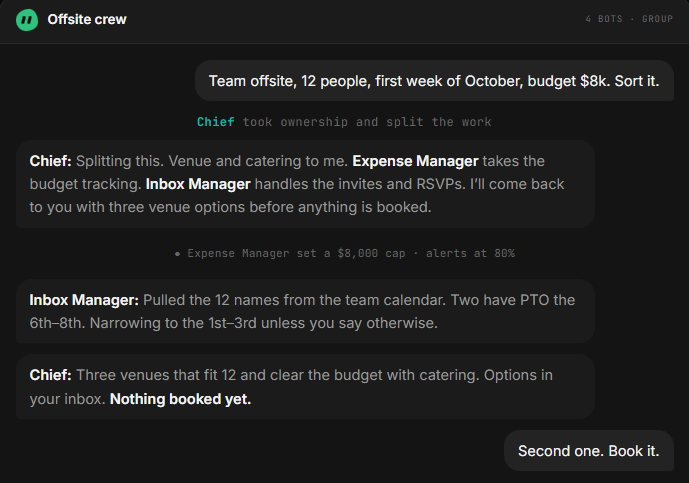
Task: Click Chief's name in the splitting message
Action: tap(51, 161)
